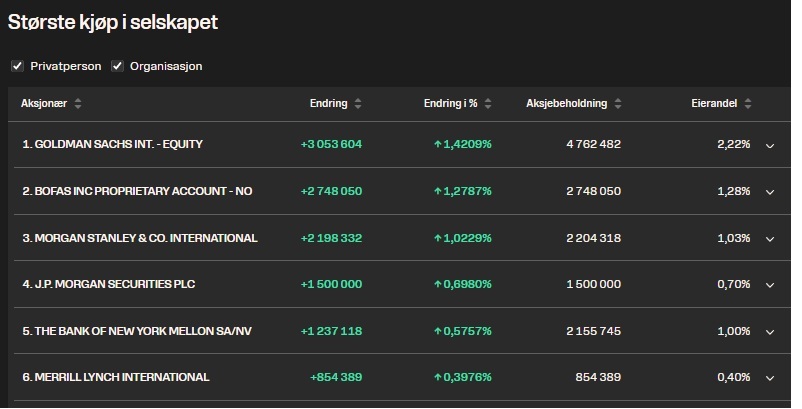Sort the Eierandel column using arrows
This screenshot has height=409, width=802.
pyautogui.click(x=748, y=104)
